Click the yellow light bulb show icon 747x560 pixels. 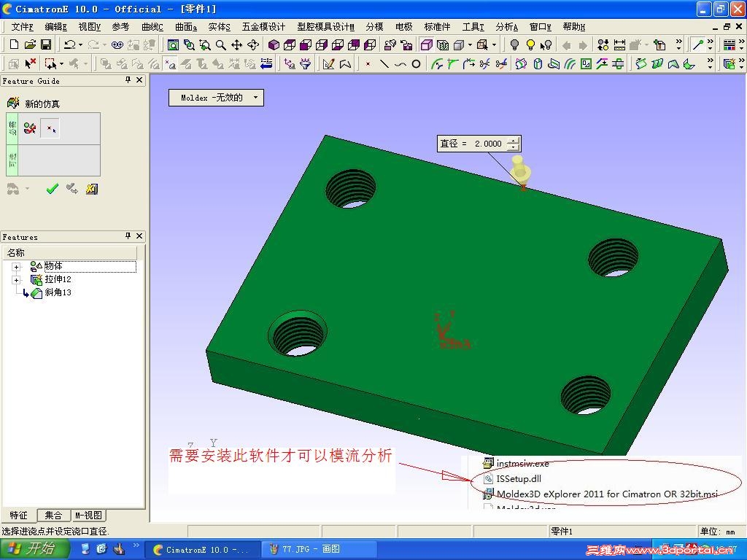(530, 45)
